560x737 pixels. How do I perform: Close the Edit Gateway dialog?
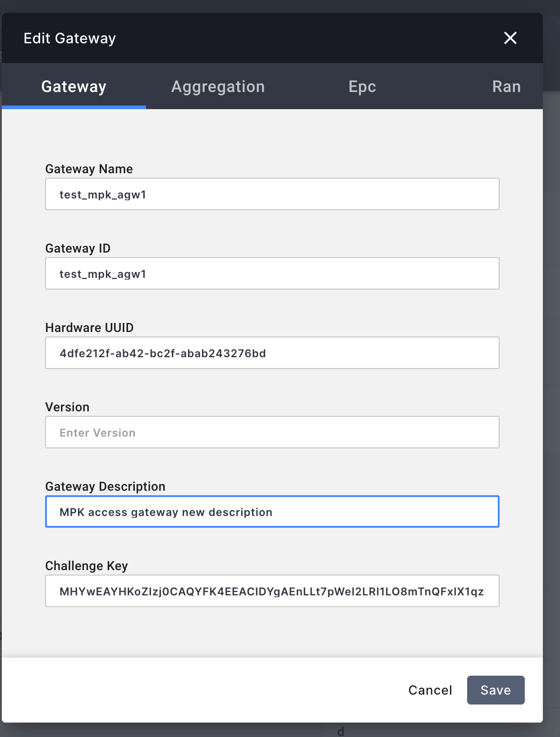[510, 38]
